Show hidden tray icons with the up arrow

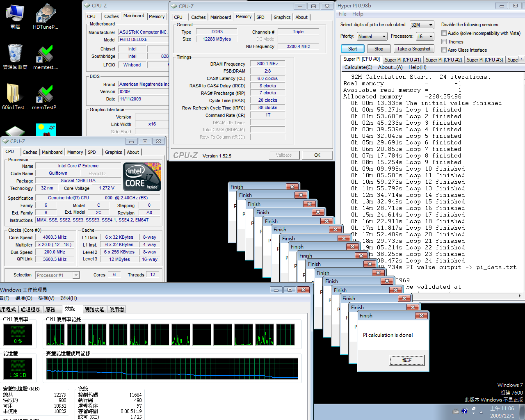(x=480, y=411)
